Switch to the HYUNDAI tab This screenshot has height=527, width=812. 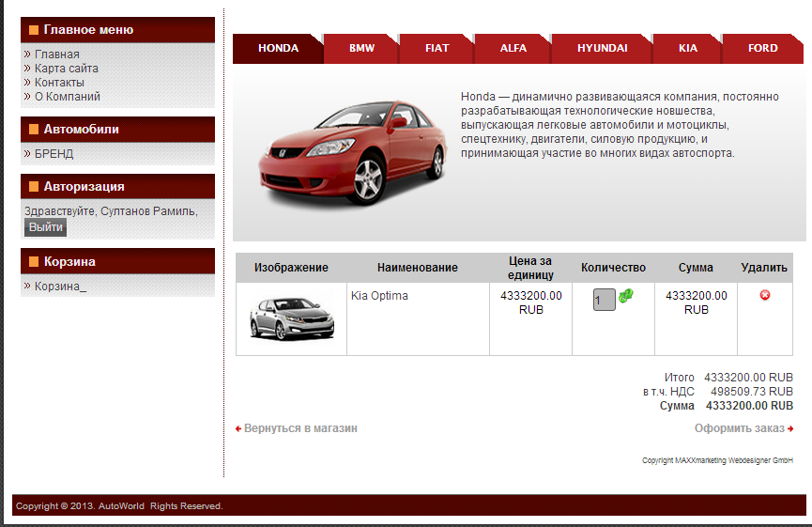(603, 48)
